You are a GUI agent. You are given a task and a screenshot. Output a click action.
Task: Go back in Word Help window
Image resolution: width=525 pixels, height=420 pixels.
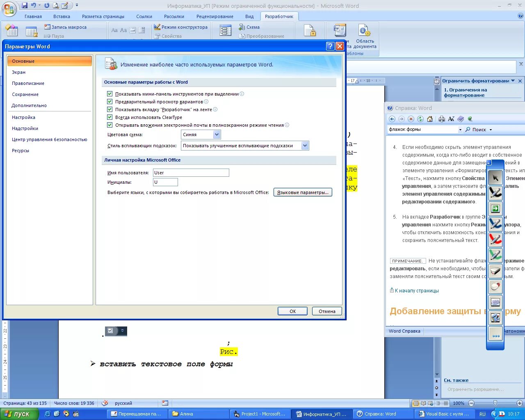click(392, 119)
